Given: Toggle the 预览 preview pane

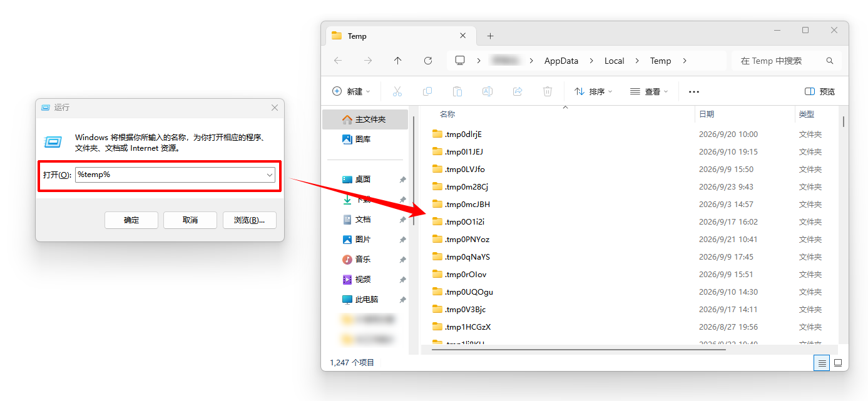Looking at the screenshot, I should (820, 91).
